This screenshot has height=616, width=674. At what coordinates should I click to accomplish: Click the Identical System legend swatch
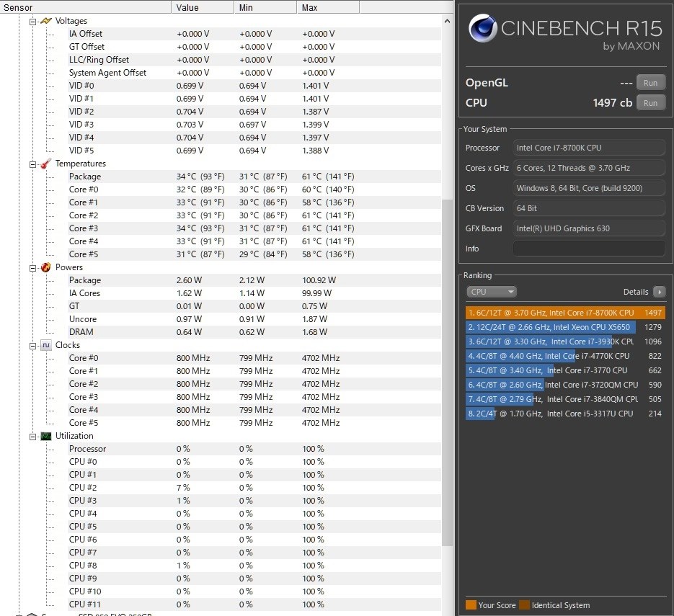(525, 605)
